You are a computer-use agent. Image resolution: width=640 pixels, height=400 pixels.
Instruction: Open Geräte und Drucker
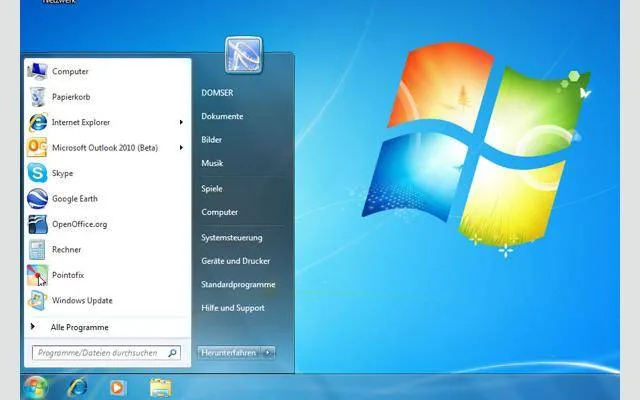tap(236, 261)
